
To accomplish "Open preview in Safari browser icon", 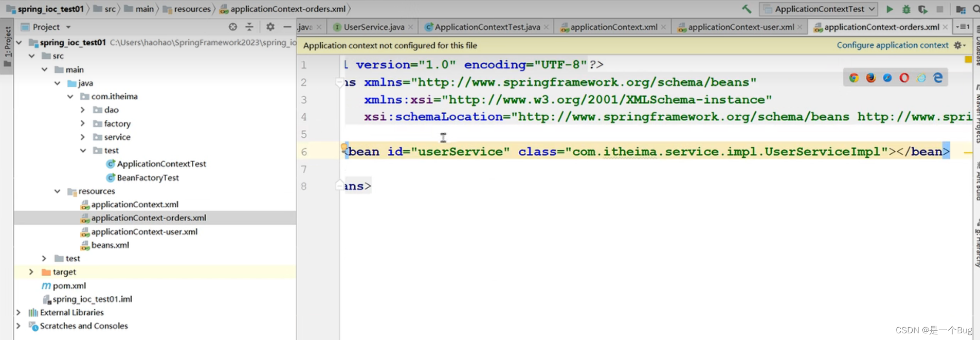I will point(887,78).
